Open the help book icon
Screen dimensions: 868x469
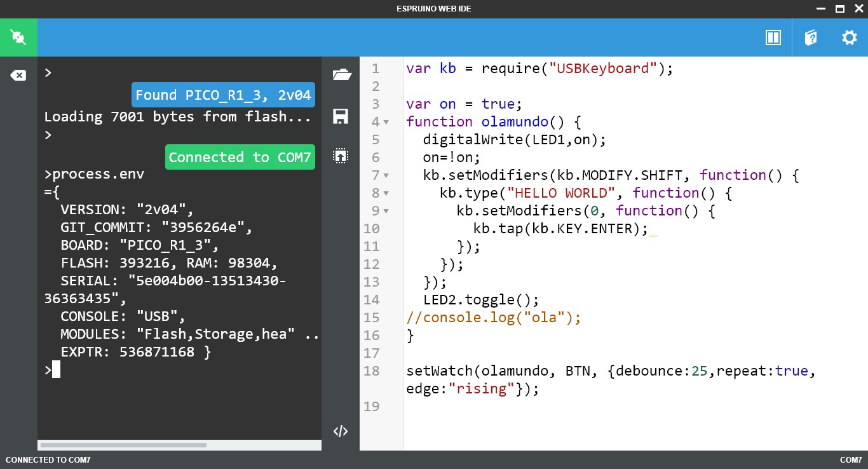(x=811, y=37)
